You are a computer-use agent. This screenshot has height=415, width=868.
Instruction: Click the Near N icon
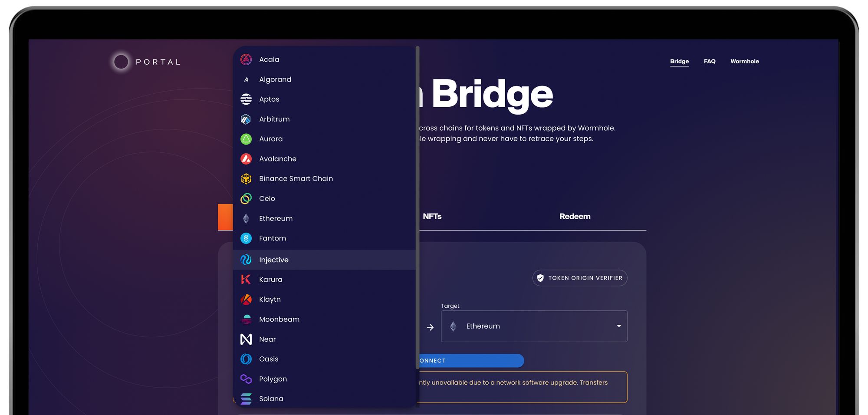[x=246, y=339]
